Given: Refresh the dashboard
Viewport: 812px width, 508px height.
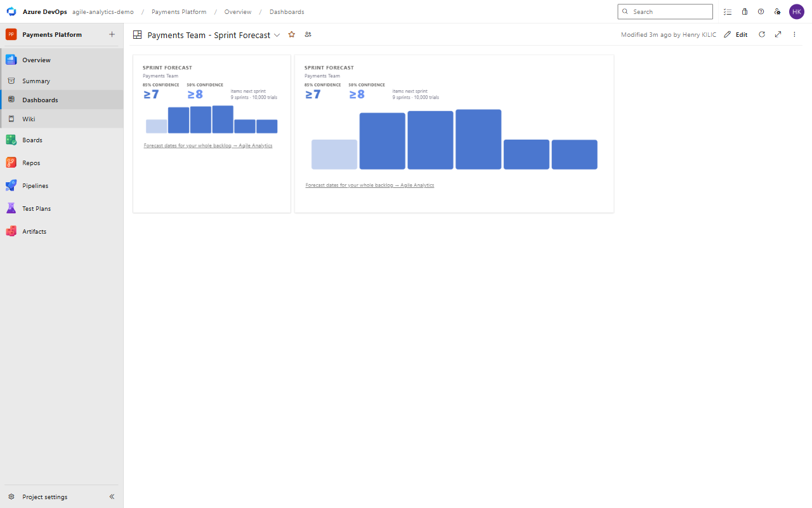Looking at the screenshot, I should [x=762, y=34].
